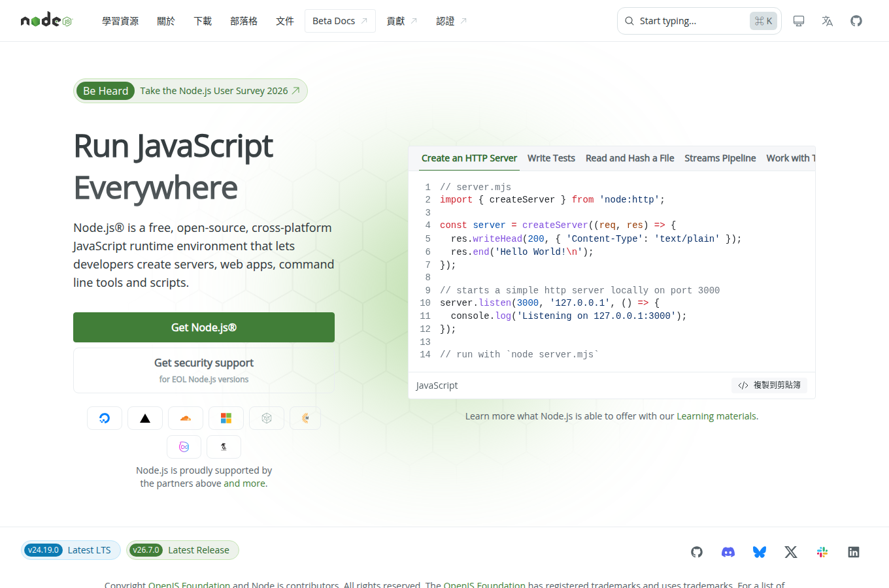
Task: Click the search magnifier icon
Action: click(629, 21)
